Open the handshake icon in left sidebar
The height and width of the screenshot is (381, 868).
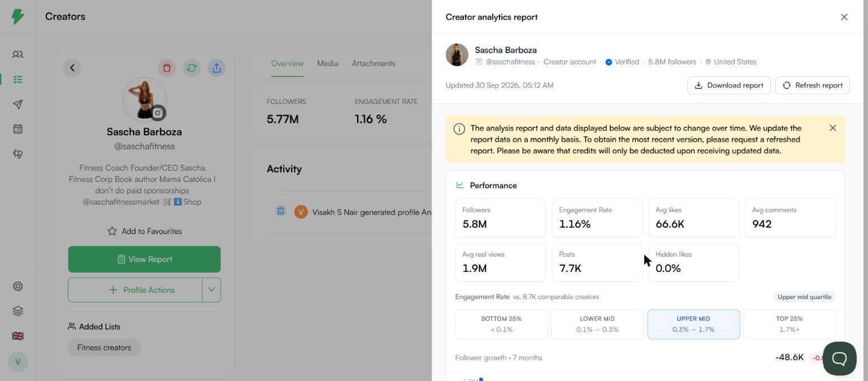pos(18,154)
